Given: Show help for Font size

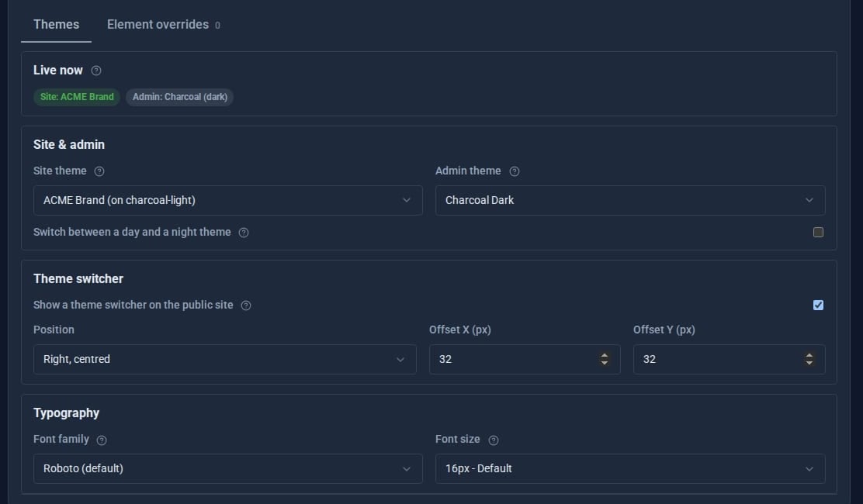Looking at the screenshot, I should (493, 440).
